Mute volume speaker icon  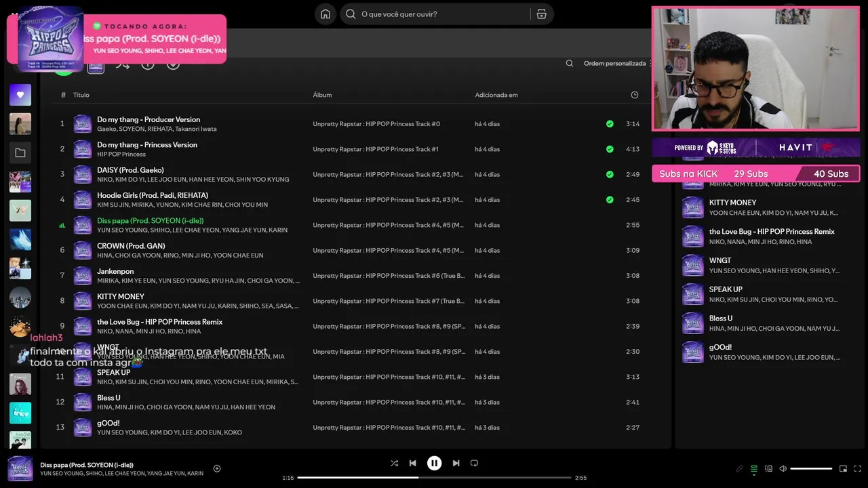783,468
